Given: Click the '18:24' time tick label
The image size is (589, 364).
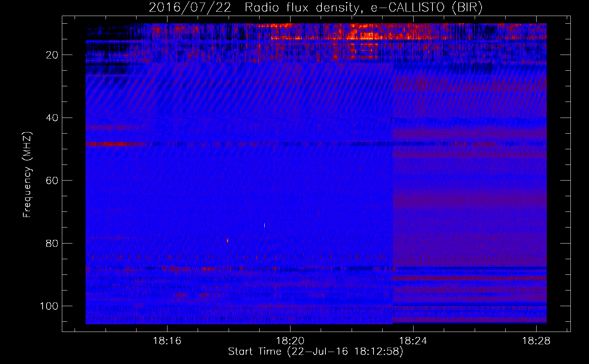Looking at the screenshot, I should (x=413, y=341).
